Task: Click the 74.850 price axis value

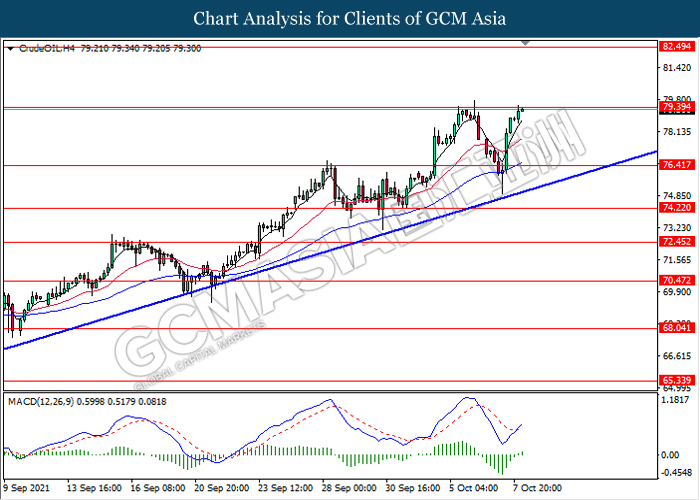Action: click(x=677, y=196)
